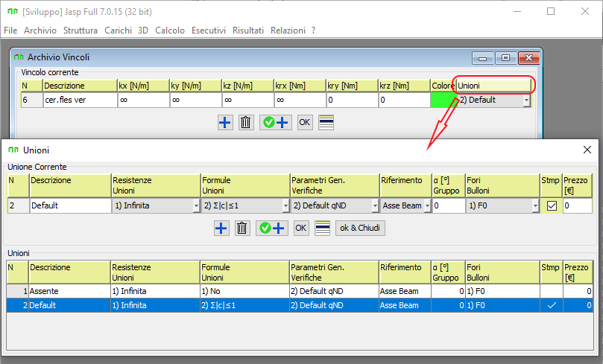Click Unioni column header in Vincolo corrente
The image size is (603, 364).
pyautogui.click(x=493, y=86)
